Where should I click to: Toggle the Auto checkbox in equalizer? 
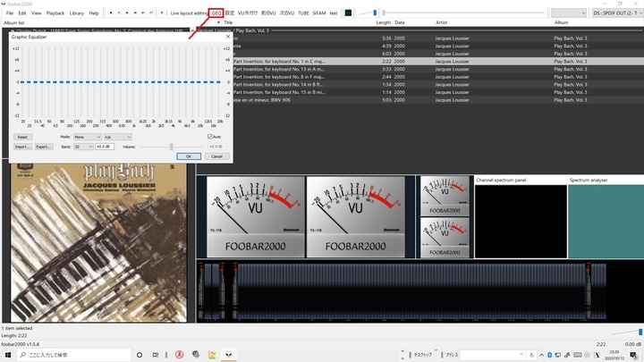pyautogui.click(x=210, y=136)
